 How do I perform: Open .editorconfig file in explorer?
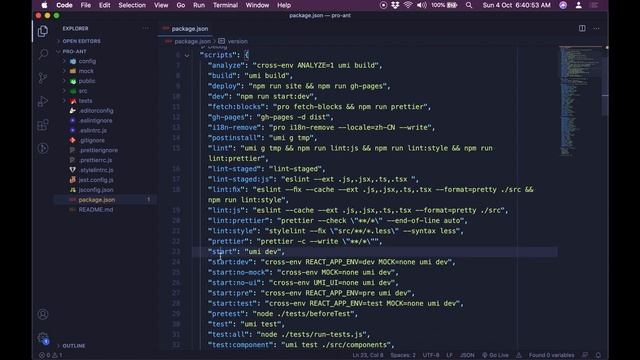pyautogui.click(x=96, y=111)
